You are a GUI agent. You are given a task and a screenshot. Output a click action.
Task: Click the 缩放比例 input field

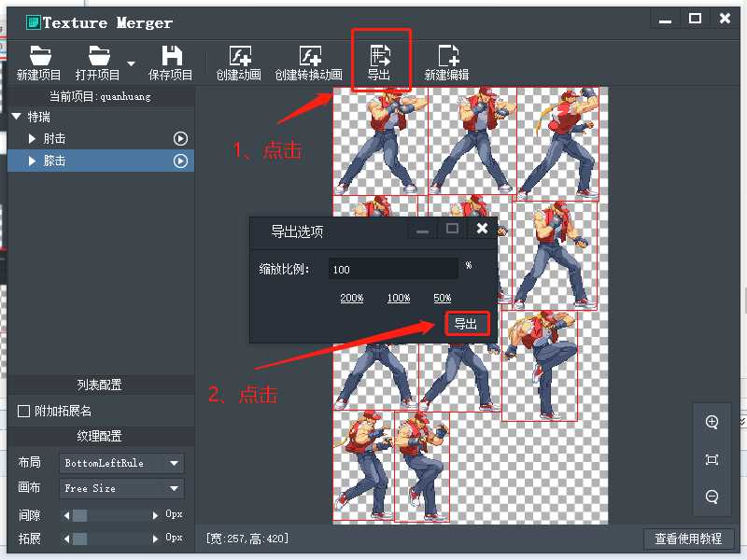coord(393,269)
